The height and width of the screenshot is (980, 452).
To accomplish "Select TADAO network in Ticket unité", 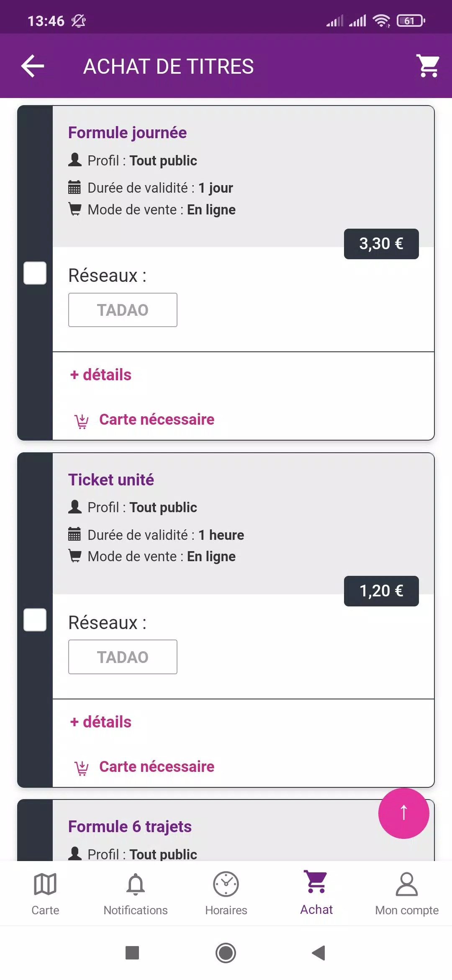I will [x=123, y=657].
